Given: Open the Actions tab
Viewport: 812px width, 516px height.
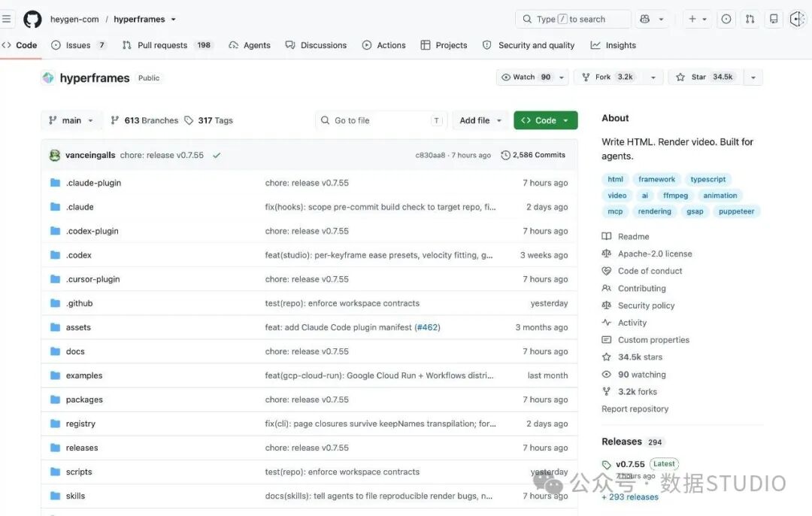Looking at the screenshot, I should coord(383,45).
